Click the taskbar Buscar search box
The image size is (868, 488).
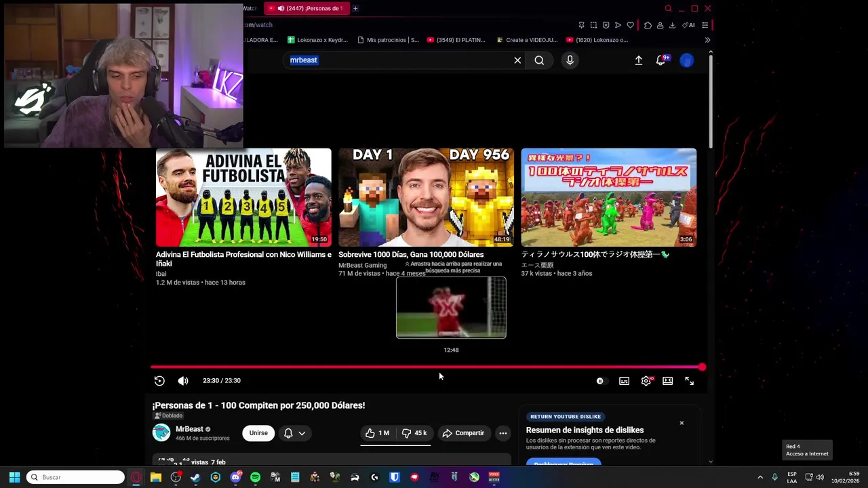click(75, 477)
